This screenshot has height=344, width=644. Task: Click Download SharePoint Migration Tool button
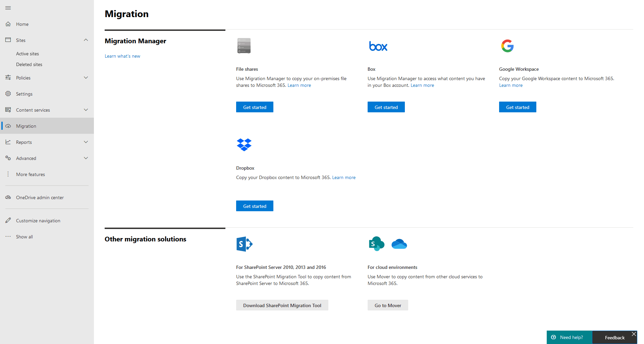pos(282,305)
